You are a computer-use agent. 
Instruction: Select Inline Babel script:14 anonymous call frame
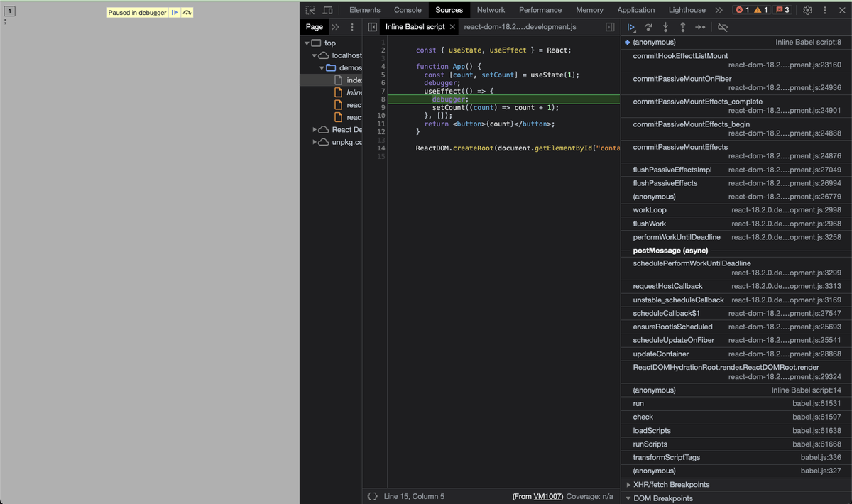pos(736,390)
